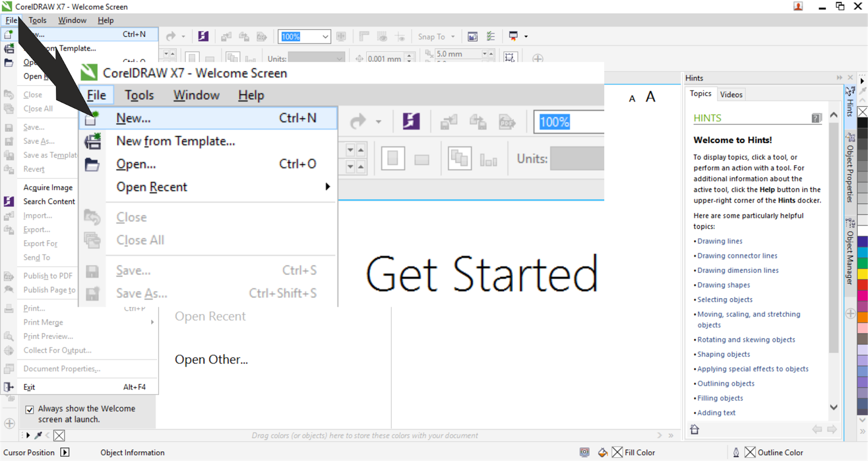This screenshot has width=868, height=461.
Task: Click the Full-Screen Preview toolbar icon
Action: [x=341, y=36]
